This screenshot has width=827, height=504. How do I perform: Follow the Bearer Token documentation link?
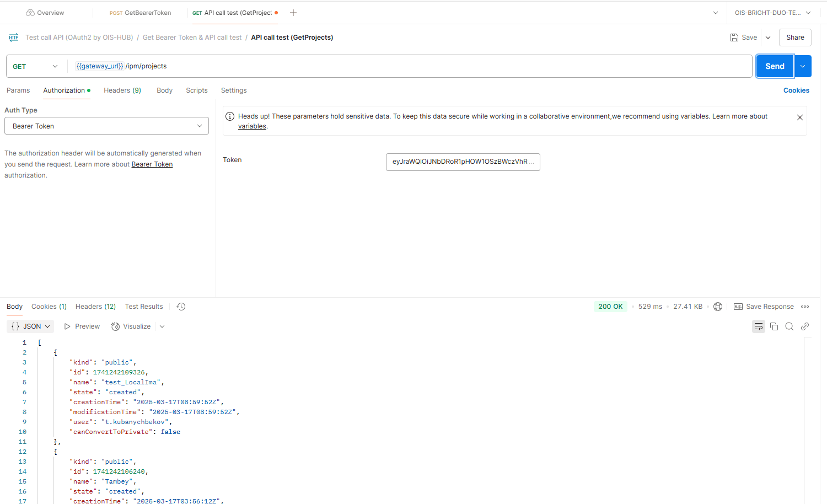pyautogui.click(x=152, y=164)
